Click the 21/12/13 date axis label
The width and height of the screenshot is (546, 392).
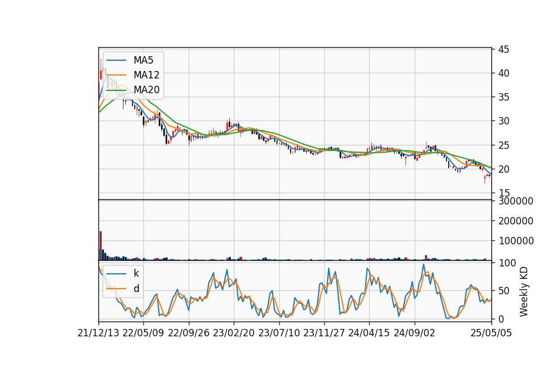coord(98,333)
